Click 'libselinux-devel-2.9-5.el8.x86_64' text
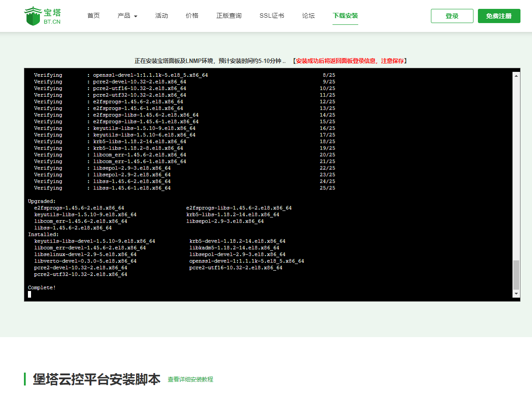The width and height of the screenshot is (532, 401). 86,255
